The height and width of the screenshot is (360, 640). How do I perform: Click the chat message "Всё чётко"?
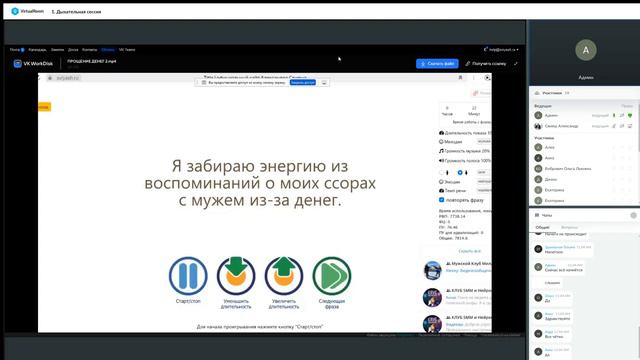(x=554, y=337)
